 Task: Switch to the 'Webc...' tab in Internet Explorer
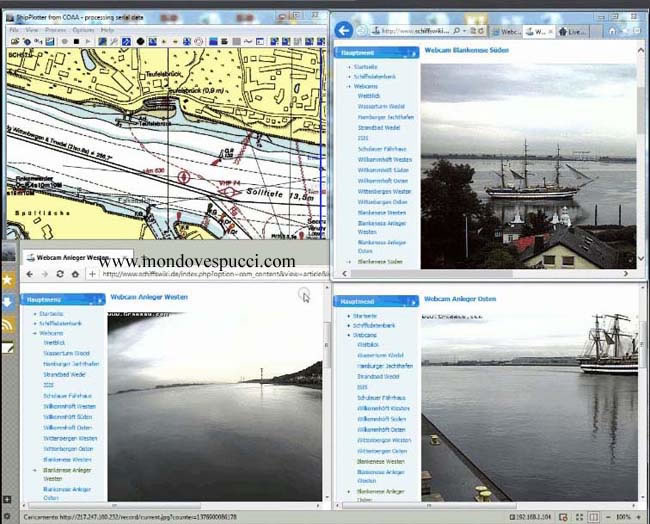pyautogui.click(x=506, y=32)
